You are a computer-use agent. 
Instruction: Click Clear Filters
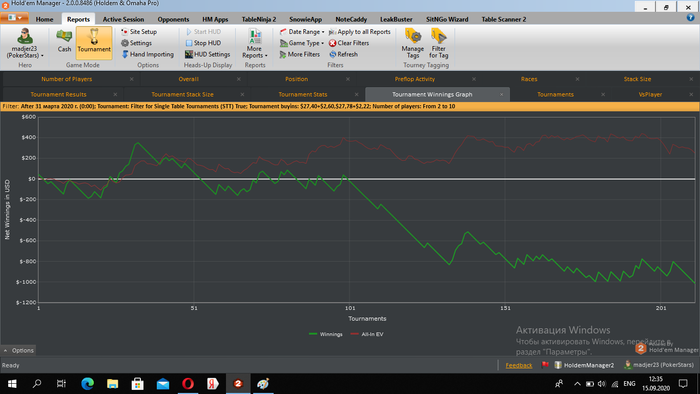pyautogui.click(x=349, y=43)
